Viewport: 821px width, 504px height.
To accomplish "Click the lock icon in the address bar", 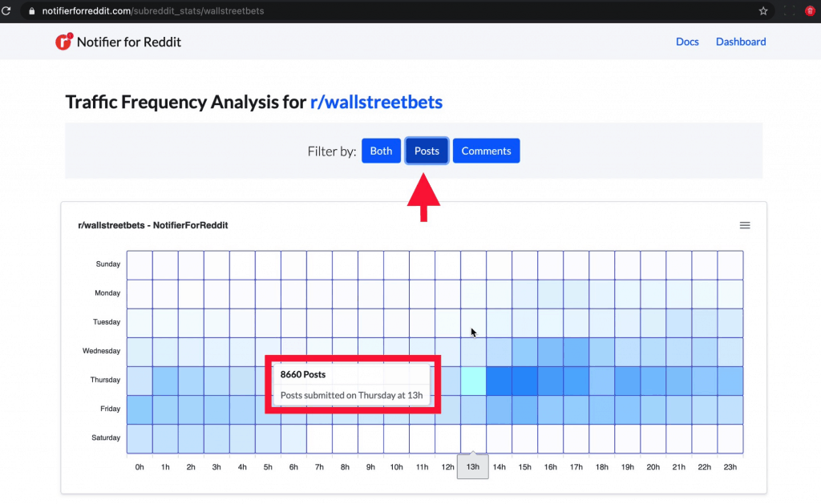I will point(31,11).
